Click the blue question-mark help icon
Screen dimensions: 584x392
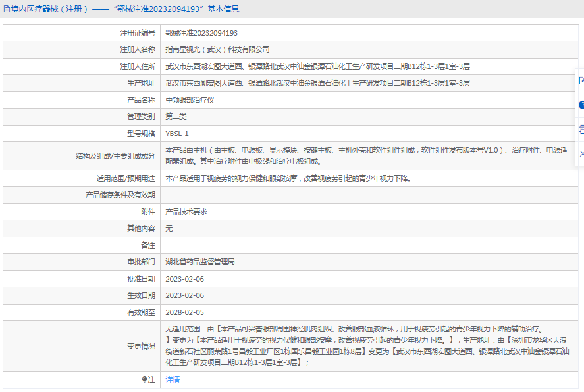pyautogui.click(x=582, y=105)
